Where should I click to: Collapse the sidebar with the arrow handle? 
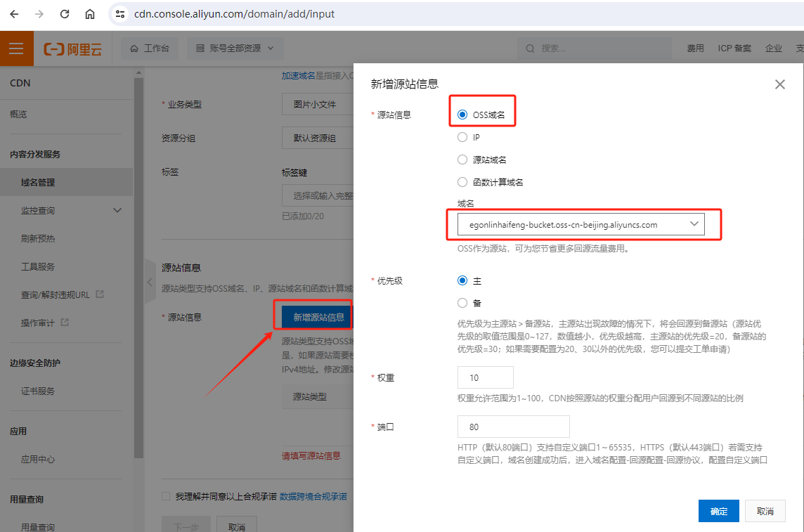coord(149,282)
